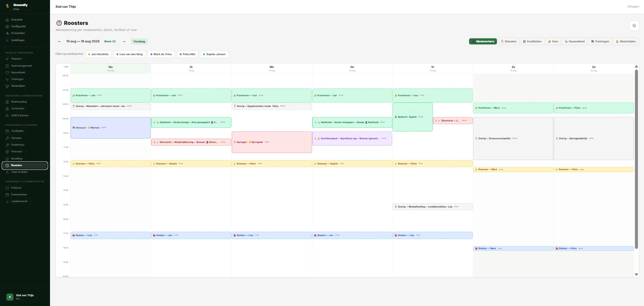Open Fysiotherapeut Sportfysio event on Thursday

pos(352,139)
